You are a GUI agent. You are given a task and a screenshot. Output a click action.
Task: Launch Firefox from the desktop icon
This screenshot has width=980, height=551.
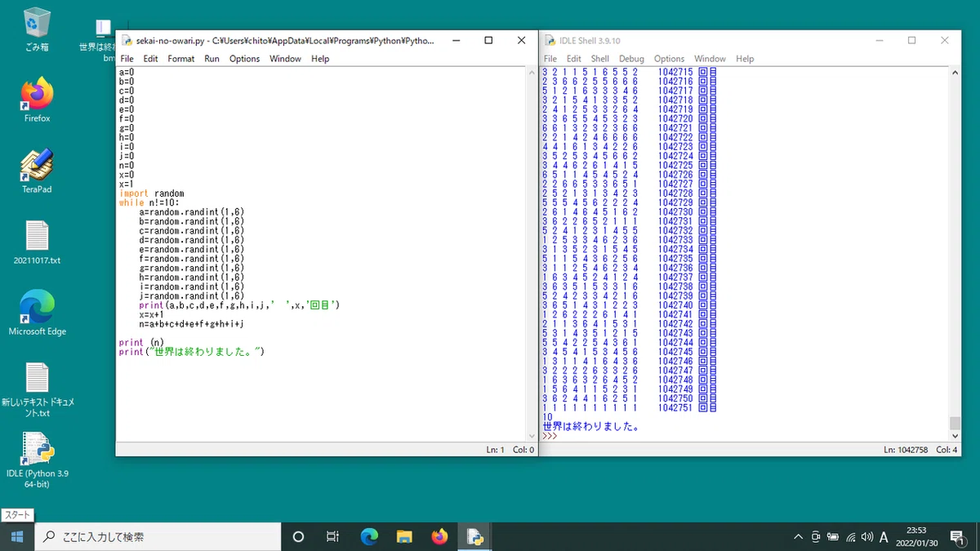tap(38, 100)
